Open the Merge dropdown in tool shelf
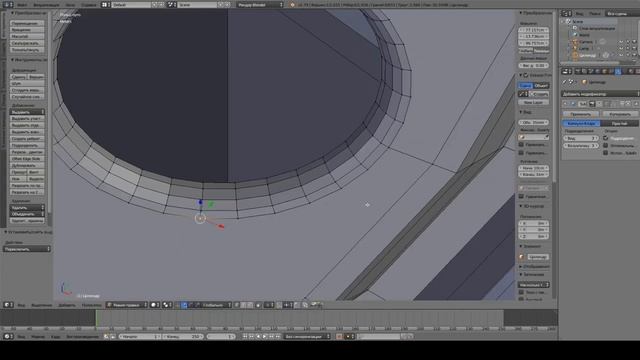The height and width of the screenshot is (360, 640). [x=27, y=214]
